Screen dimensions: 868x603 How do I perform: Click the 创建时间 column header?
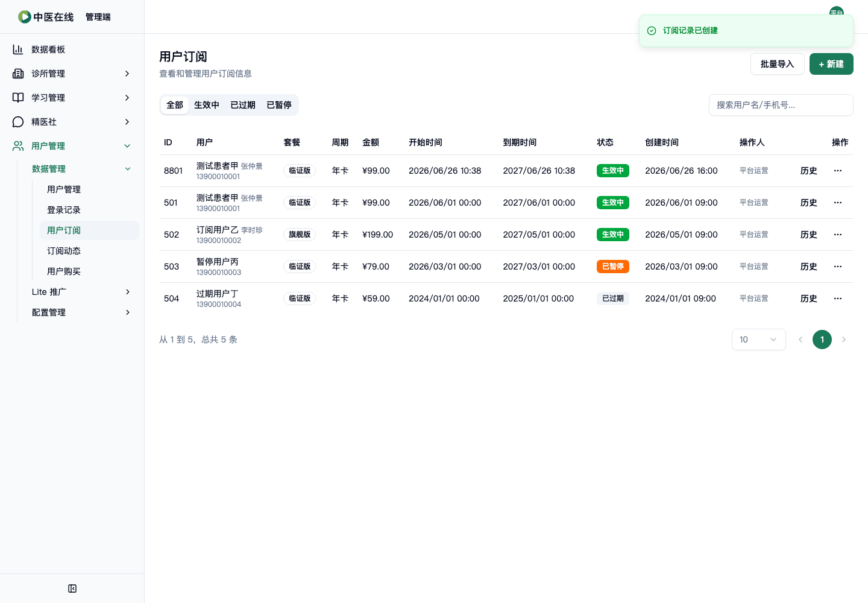pos(662,142)
